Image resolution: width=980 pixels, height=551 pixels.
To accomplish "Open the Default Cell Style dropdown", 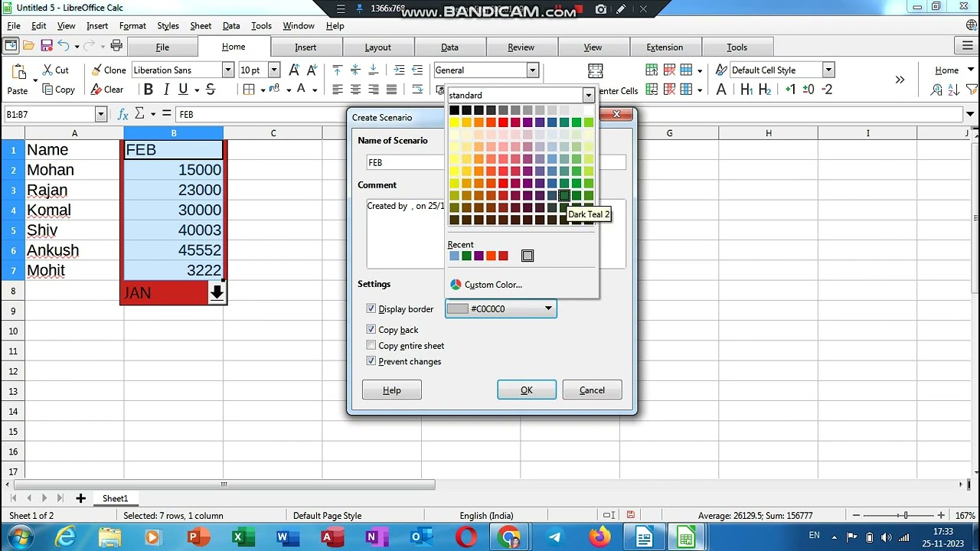I will coord(828,70).
